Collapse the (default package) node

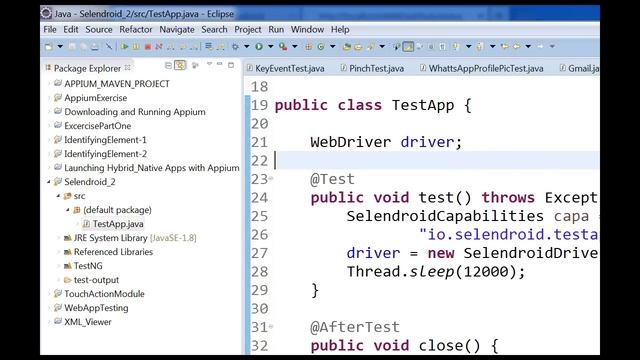[68, 210]
